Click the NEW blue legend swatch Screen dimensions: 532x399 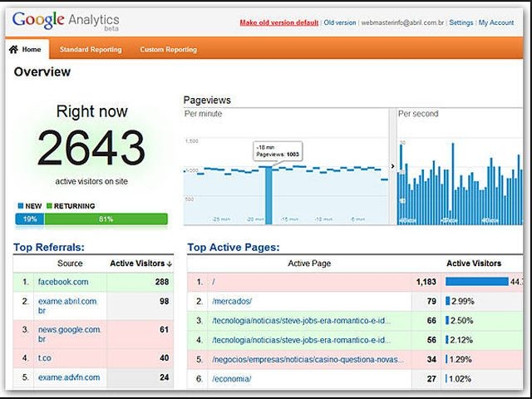tap(20, 206)
